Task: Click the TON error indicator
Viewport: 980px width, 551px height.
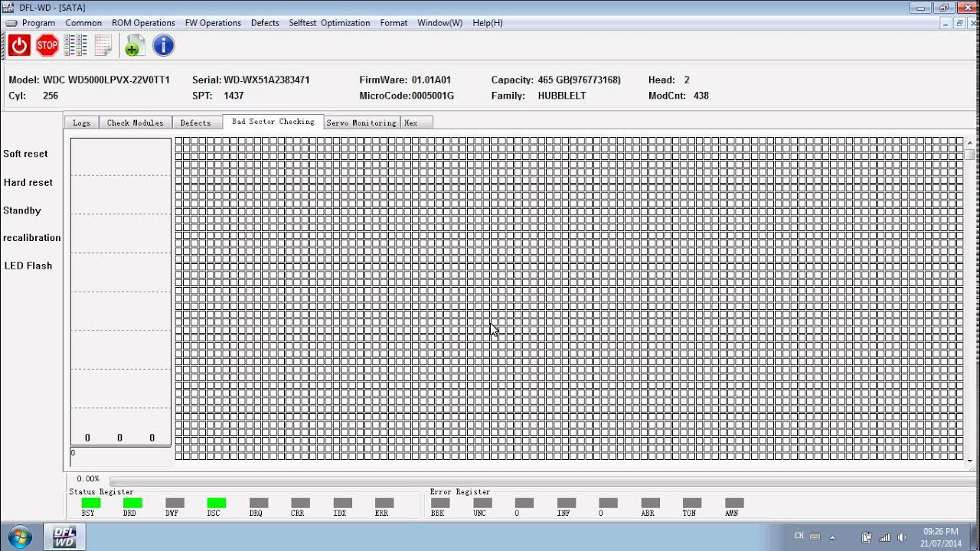Action: pos(692,503)
